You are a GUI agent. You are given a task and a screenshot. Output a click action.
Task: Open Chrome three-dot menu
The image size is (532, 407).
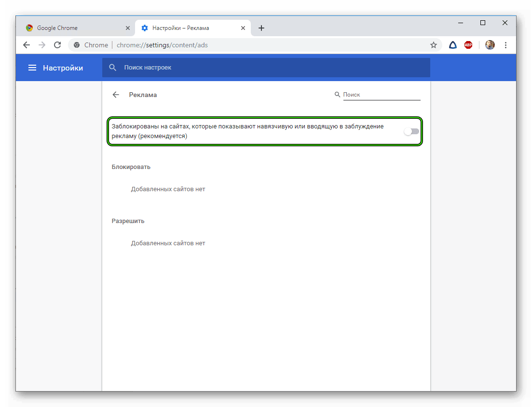[505, 45]
